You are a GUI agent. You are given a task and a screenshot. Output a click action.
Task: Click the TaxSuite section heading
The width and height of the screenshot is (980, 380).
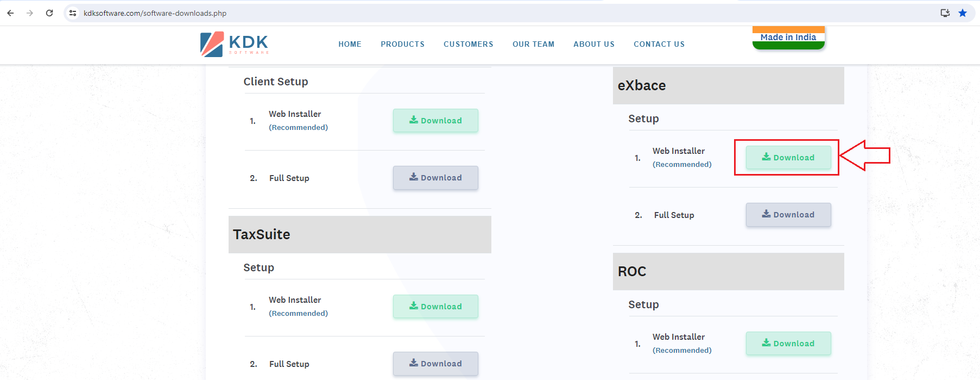pos(262,234)
